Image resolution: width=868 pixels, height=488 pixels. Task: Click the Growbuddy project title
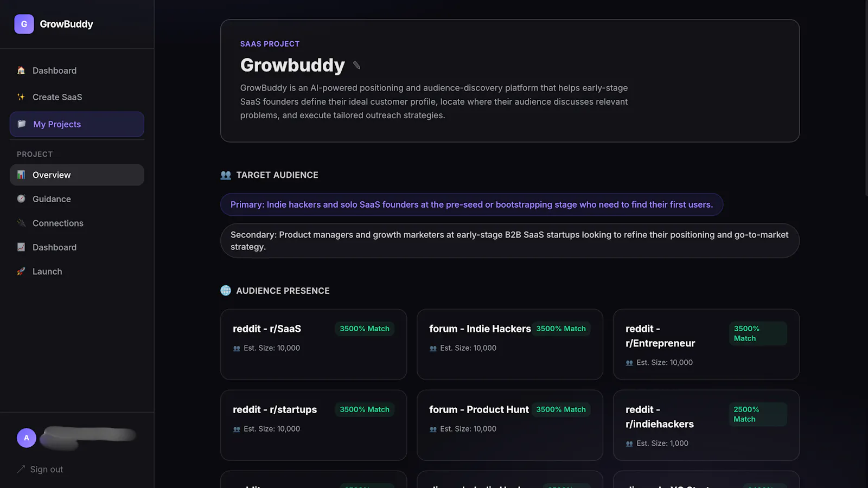(292, 65)
